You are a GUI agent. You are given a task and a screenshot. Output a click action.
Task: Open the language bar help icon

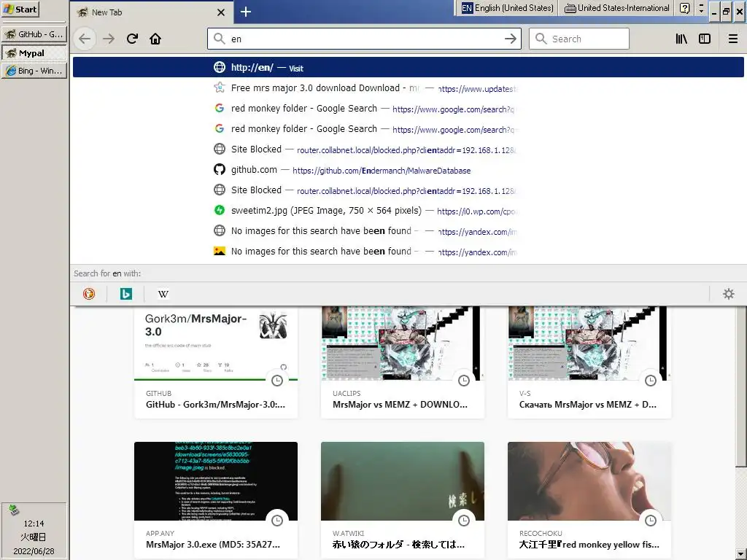coord(684,8)
